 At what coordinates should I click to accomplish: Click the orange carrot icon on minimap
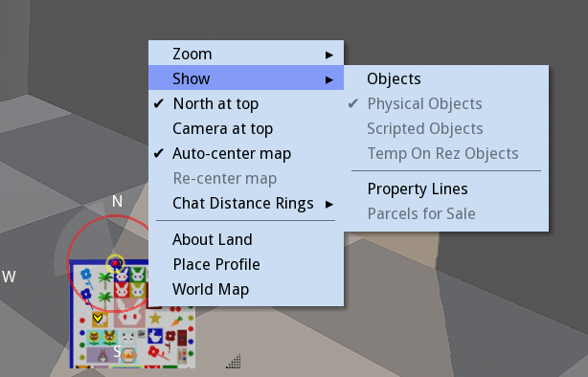[177, 322]
